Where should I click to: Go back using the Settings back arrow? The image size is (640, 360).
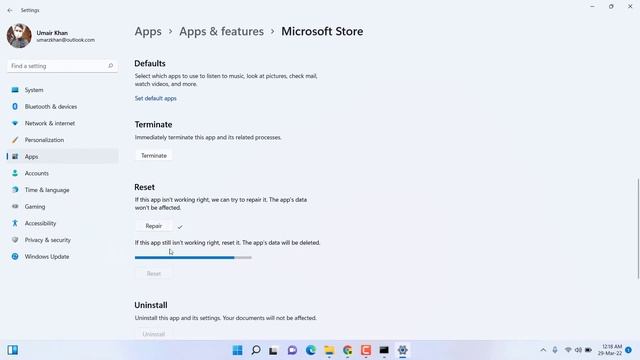point(10,10)
